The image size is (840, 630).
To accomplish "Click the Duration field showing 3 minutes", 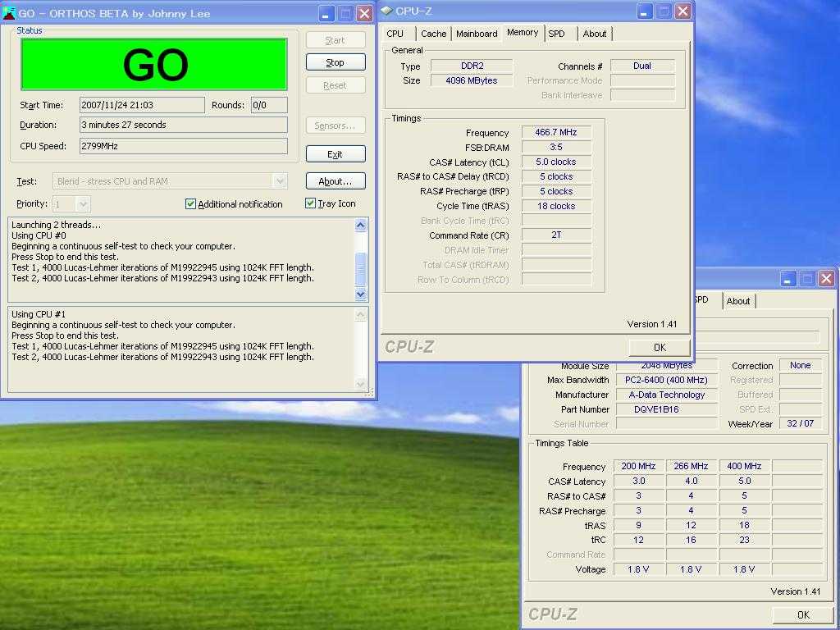I will coord(183,125).
